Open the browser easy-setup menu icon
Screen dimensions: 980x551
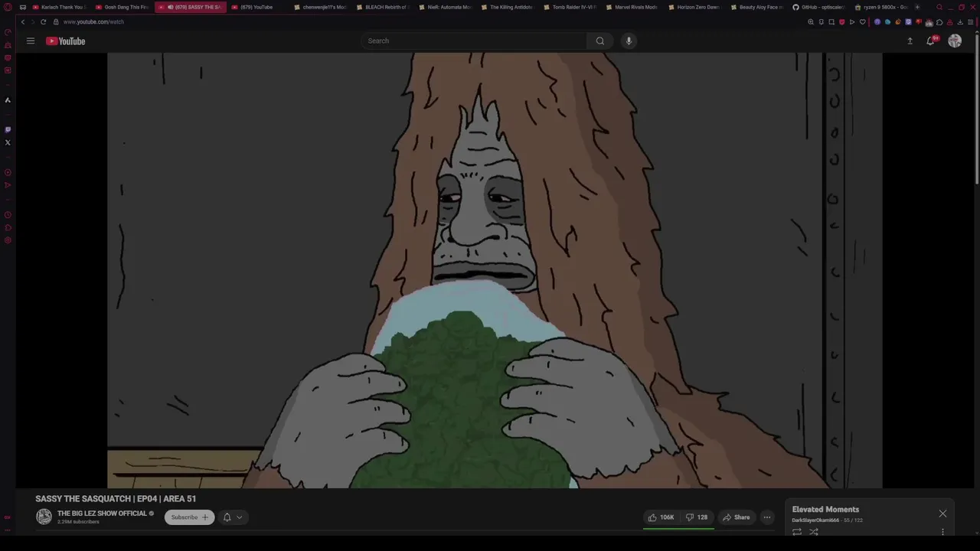(x=971, y=21)
